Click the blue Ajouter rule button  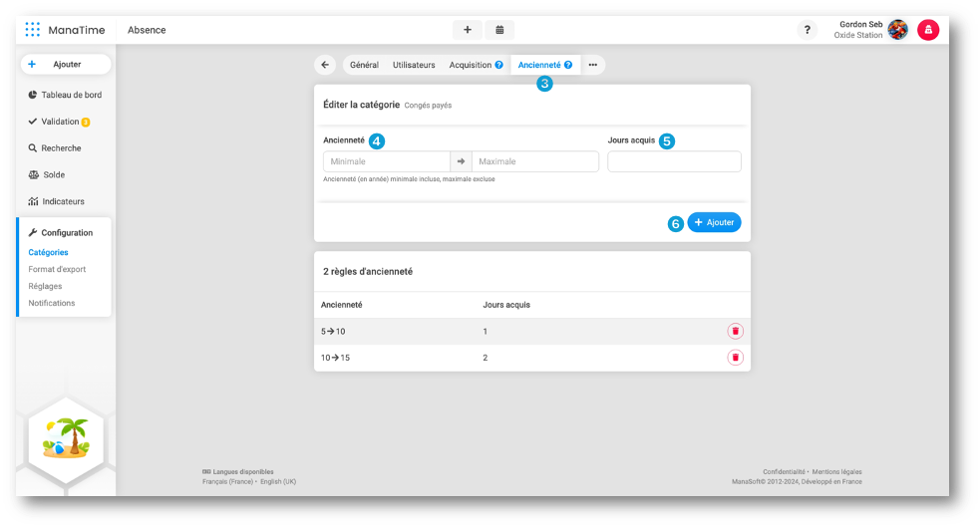click(x=715, y=222)
